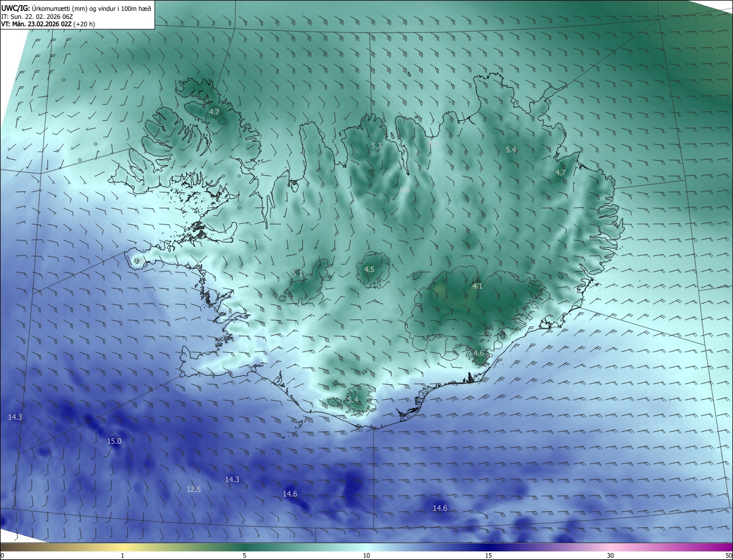Click the 14.3 value just above 12.5
This screenshot has height=560, width=733.
[x=232, y=479]
